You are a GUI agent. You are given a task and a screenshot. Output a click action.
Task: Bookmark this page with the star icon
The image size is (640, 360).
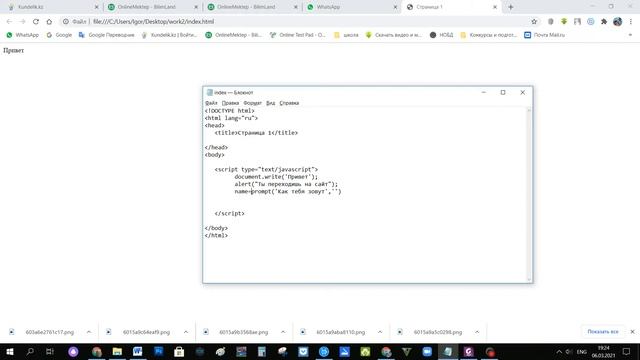click(534, 22)
